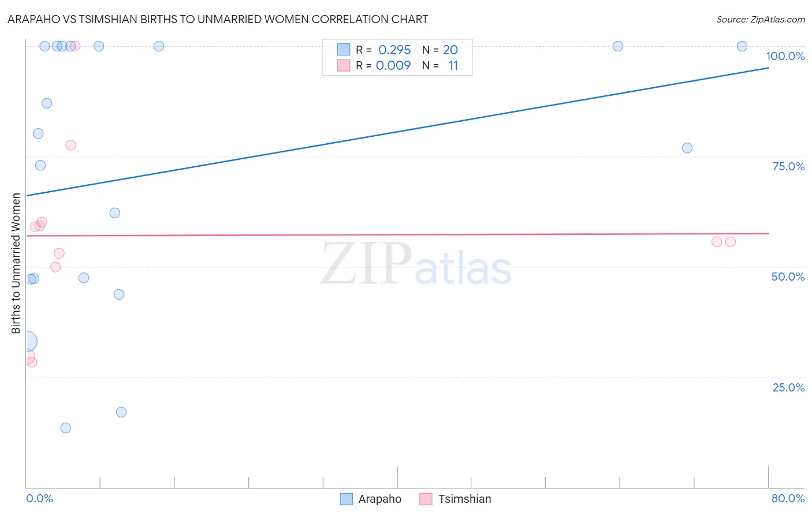Click the Tsimshian point near 77%
Screen dimensions: 812x515
coord(70,145)
